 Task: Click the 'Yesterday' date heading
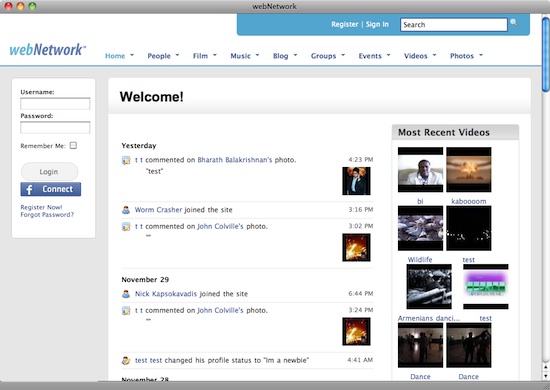pos(139,146)
